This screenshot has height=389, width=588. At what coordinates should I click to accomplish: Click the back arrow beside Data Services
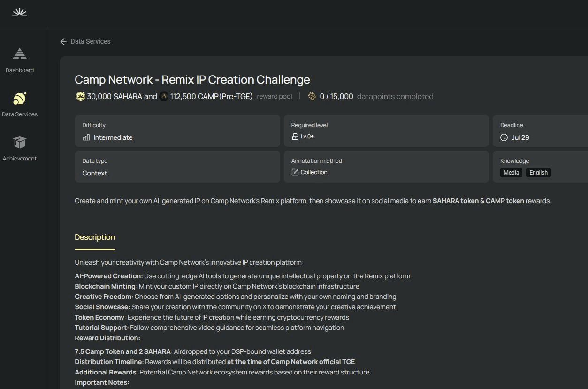pyautogui.click(x=63, y=42)
